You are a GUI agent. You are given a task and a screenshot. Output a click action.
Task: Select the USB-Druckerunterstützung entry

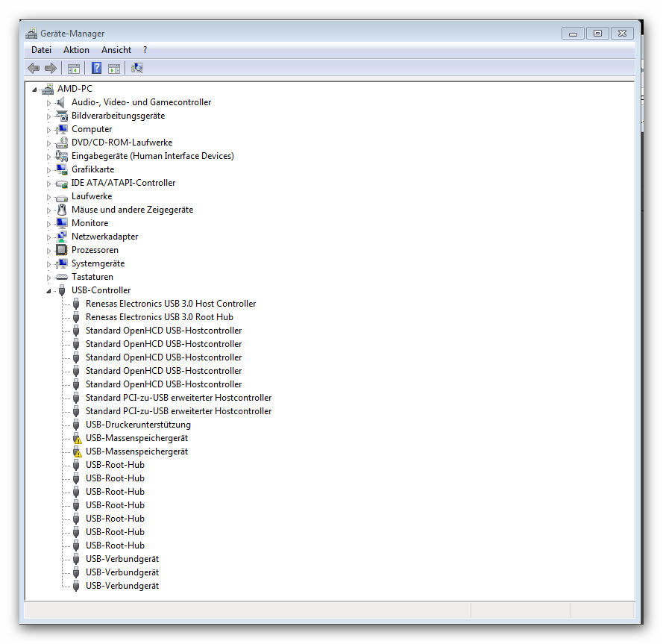(138, 425)
